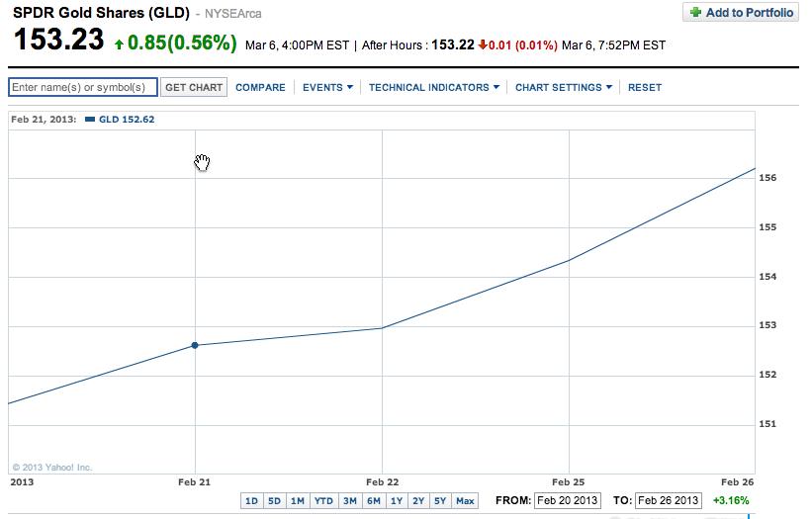Click the TO date field Feb 26 2013
This screenshot has width=812, height=519.
669,500
